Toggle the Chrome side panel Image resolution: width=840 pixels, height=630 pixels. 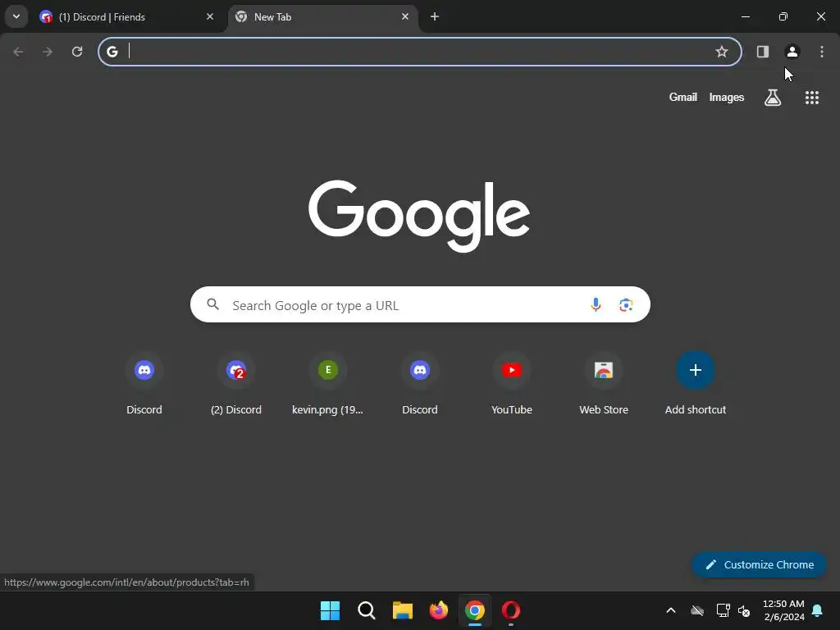[762, 52]
